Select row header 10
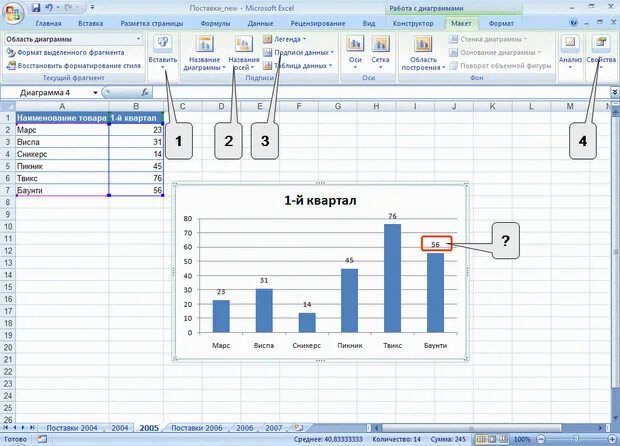This screenshot has height=446, width=620. (8, 227)
